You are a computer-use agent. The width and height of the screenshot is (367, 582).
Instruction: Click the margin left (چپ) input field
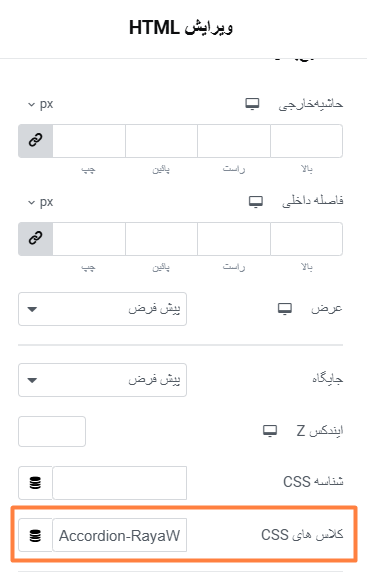click(89, 141)
